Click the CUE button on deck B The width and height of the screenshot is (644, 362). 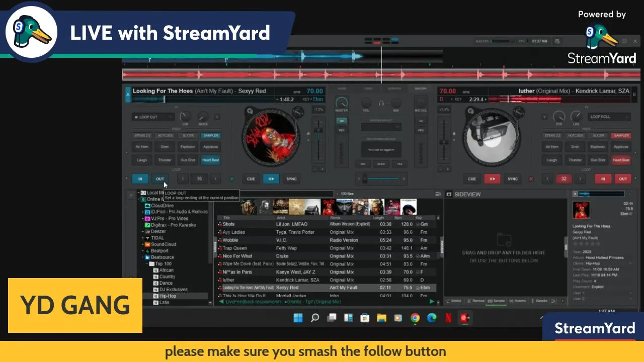point(471,178)
